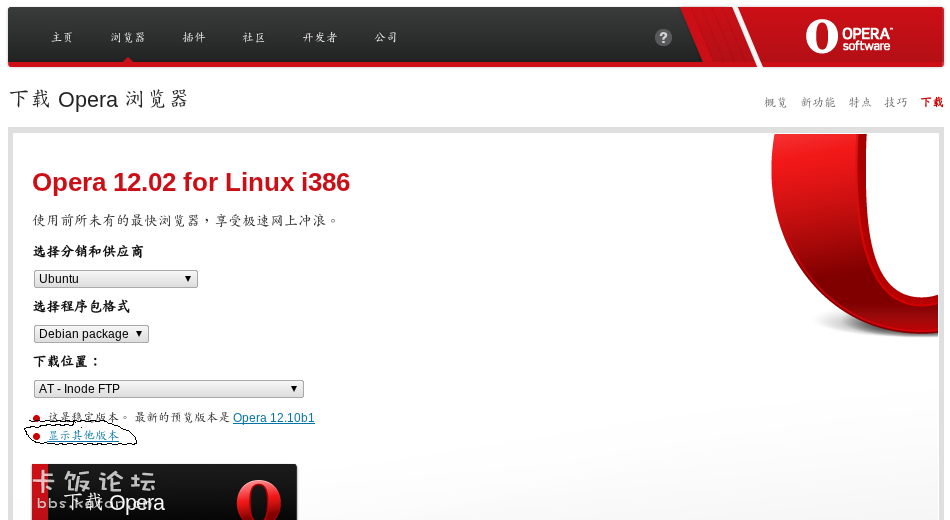This screenshot has height=520, width=950.
Task: Switch to the 技巧 sub-tab
Action: tap(895, 102)
